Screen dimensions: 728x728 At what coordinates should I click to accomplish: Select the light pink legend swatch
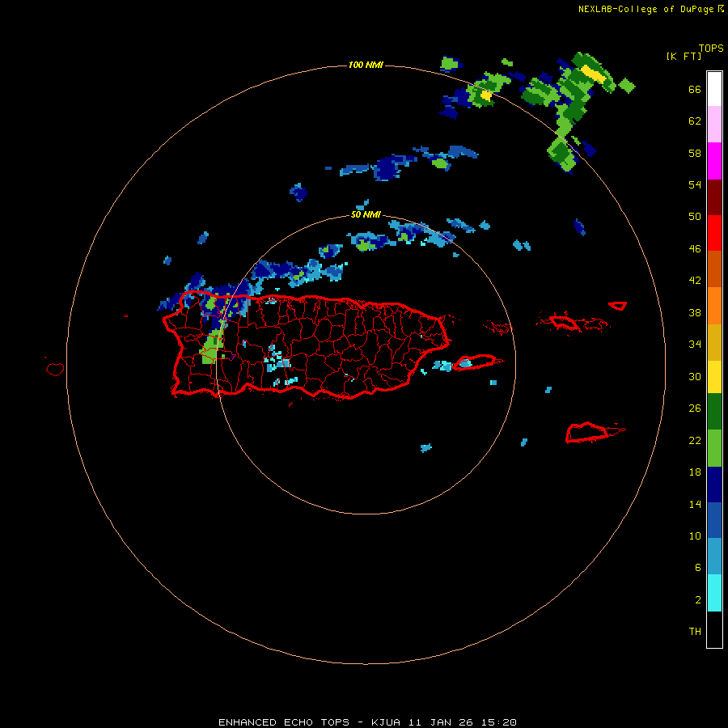(714, 124)
